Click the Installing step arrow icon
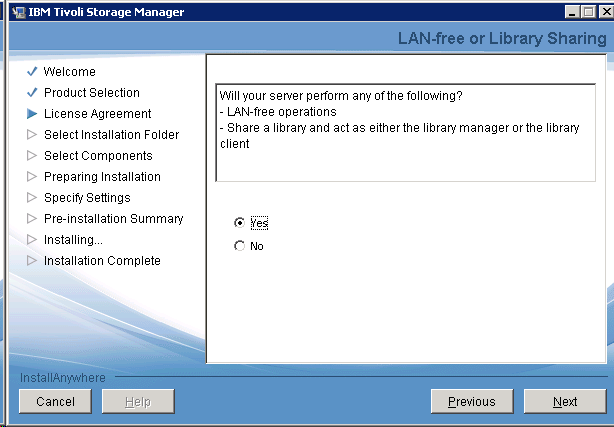Image resolution: width=614 pixels, height=427 pixels. (x=33, y=240)
